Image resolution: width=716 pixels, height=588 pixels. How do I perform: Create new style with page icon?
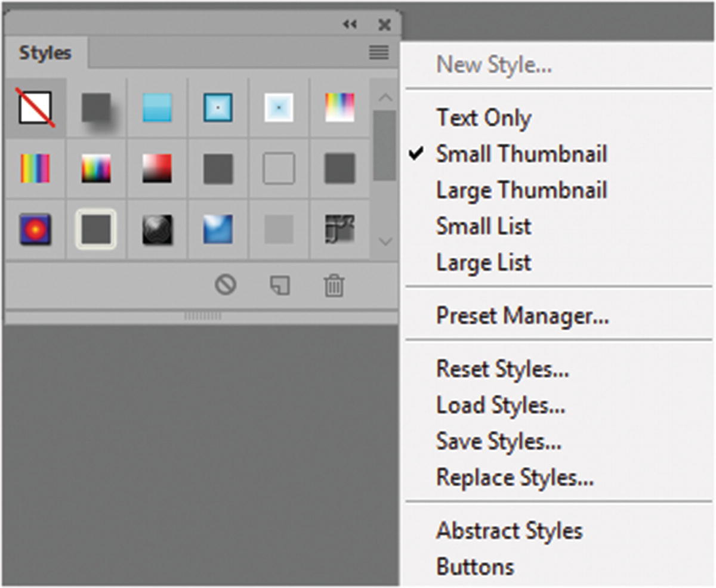[279, 286]
